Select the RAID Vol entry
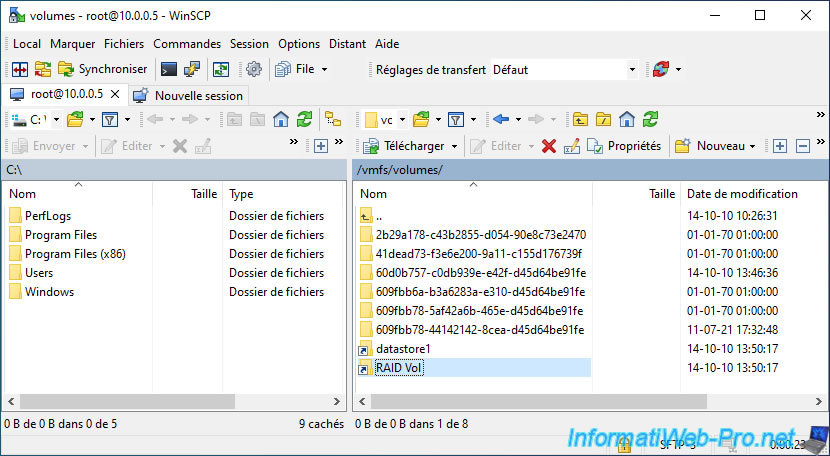 pyautogui.click(x=400, y=368)
